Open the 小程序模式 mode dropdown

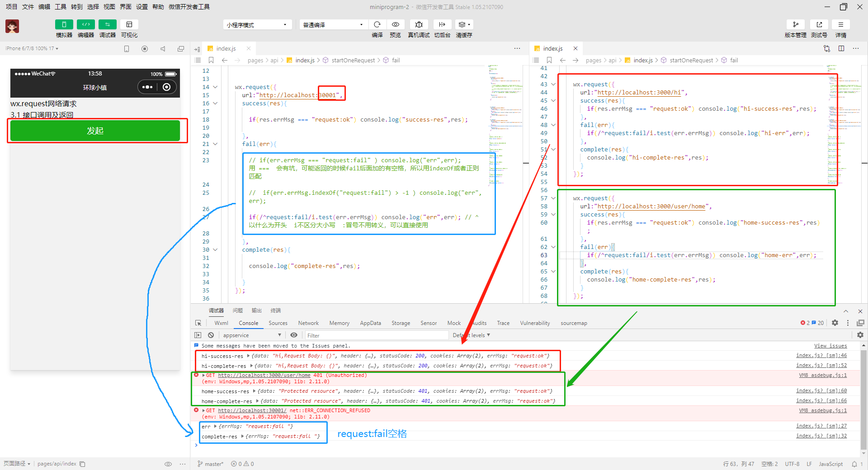point(257,25)
